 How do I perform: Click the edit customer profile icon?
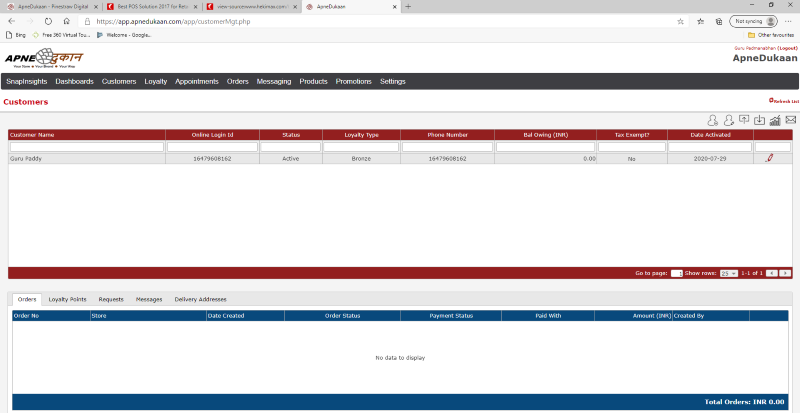coord(728,120)
